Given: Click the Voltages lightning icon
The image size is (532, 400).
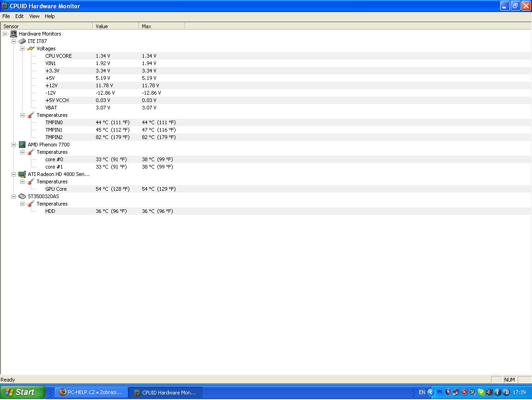Looking at the screenshot, I should [31, 48].
